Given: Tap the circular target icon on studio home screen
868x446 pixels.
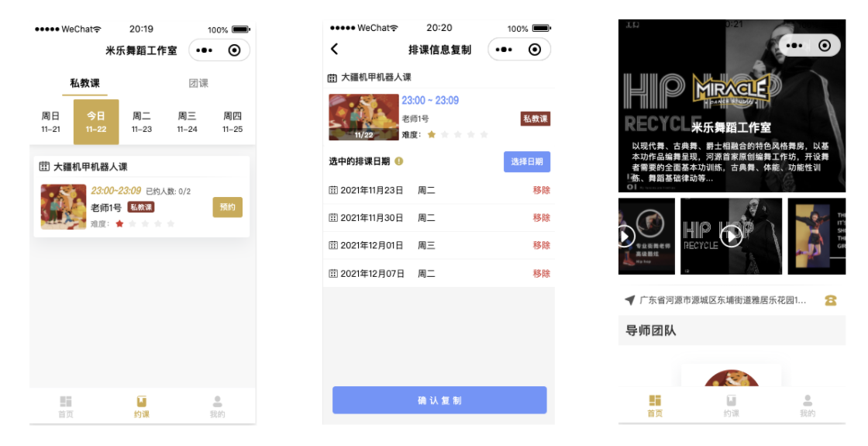Looking at the screenshot, I should coord(825,46).
